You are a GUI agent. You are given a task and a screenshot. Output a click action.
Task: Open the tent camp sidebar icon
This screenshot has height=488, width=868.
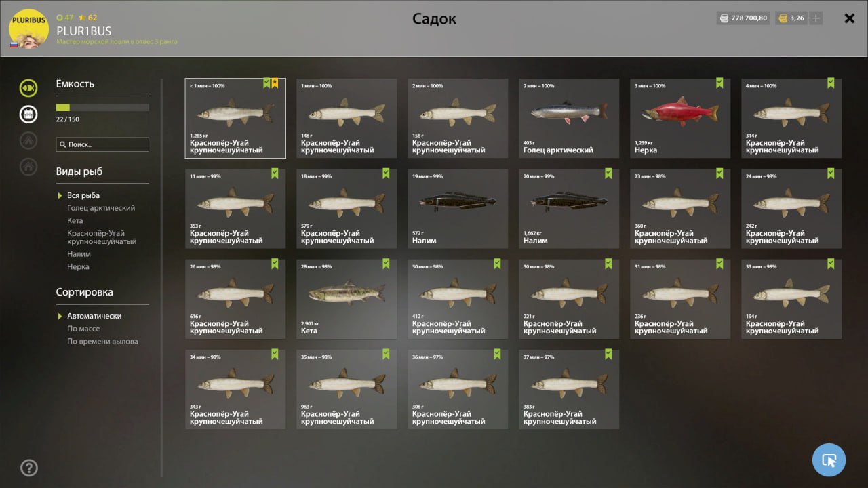(x=28, y=140)
